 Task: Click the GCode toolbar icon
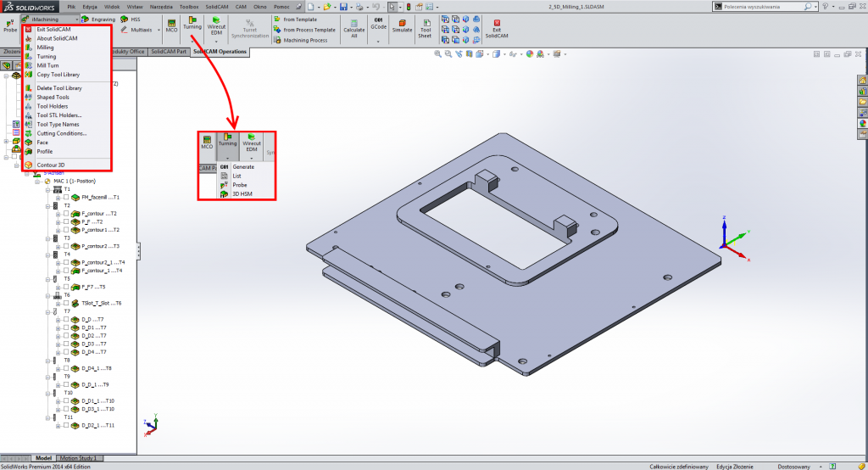click(378, 23)
